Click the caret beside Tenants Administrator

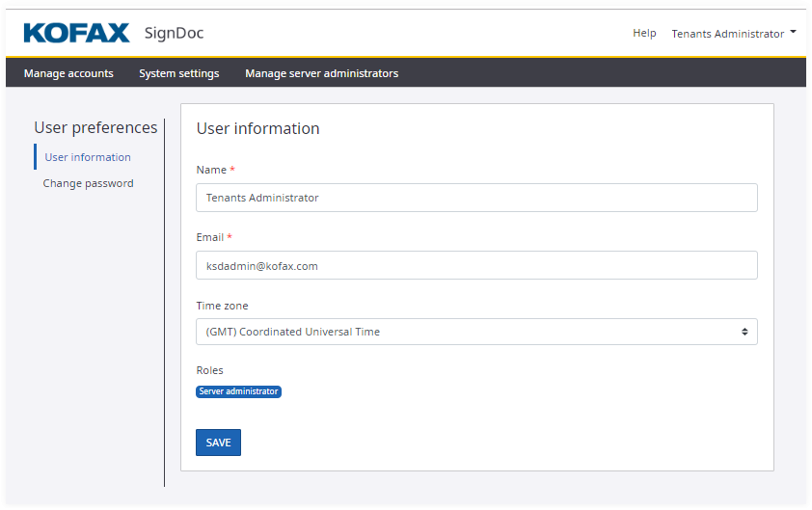click(793, 33)
